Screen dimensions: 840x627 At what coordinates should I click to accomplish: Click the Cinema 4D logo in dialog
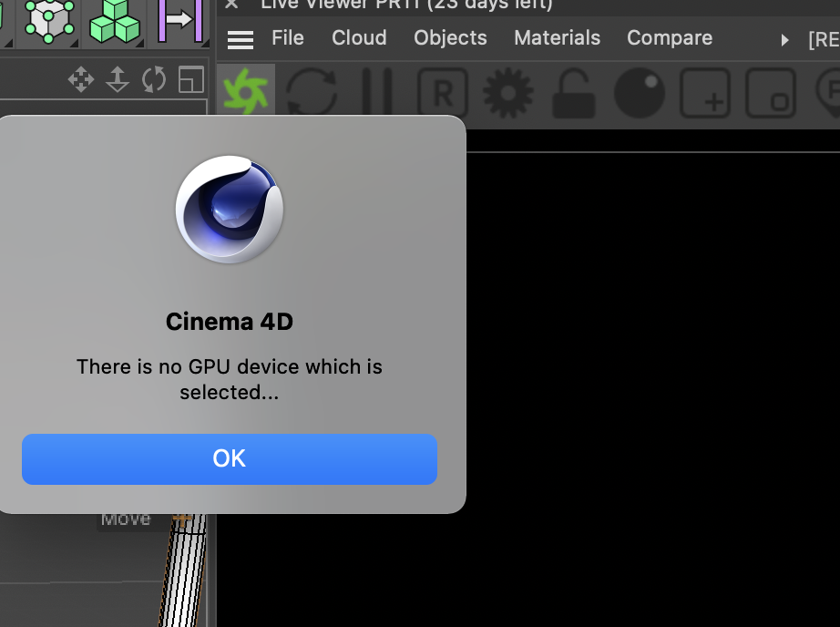pyautogui.click(x=230, y=209)
